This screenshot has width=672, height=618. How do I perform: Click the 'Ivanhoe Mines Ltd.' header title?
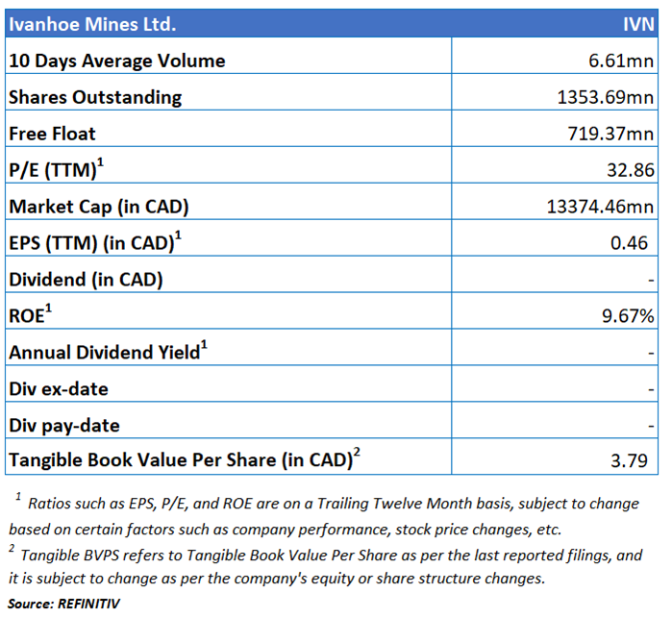pos(92,24)
